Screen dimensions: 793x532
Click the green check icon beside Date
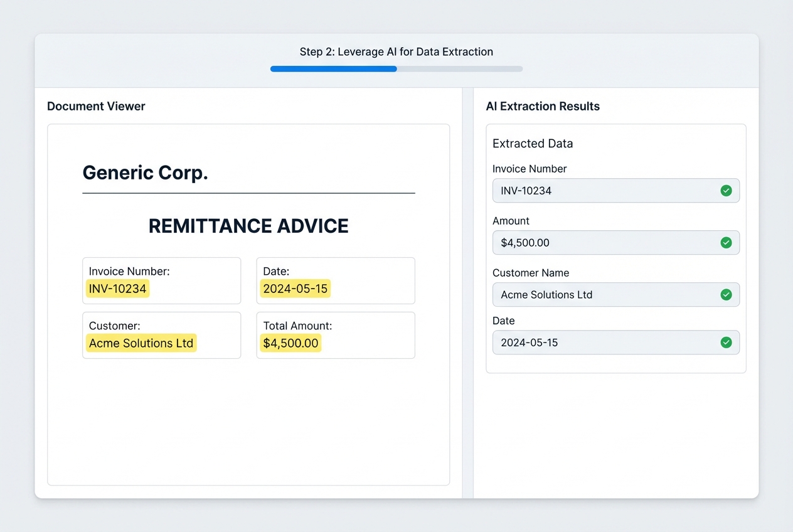(x=726, y=343)
